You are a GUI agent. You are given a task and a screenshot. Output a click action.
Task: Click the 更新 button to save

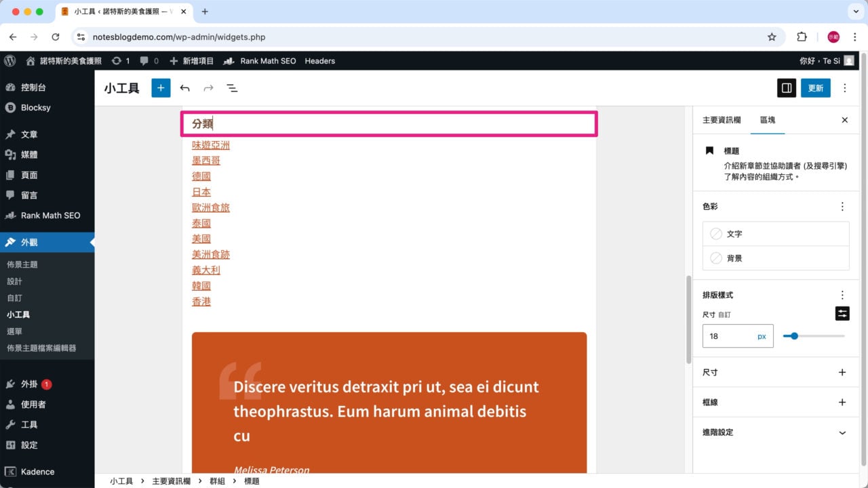tap(815, 87)
